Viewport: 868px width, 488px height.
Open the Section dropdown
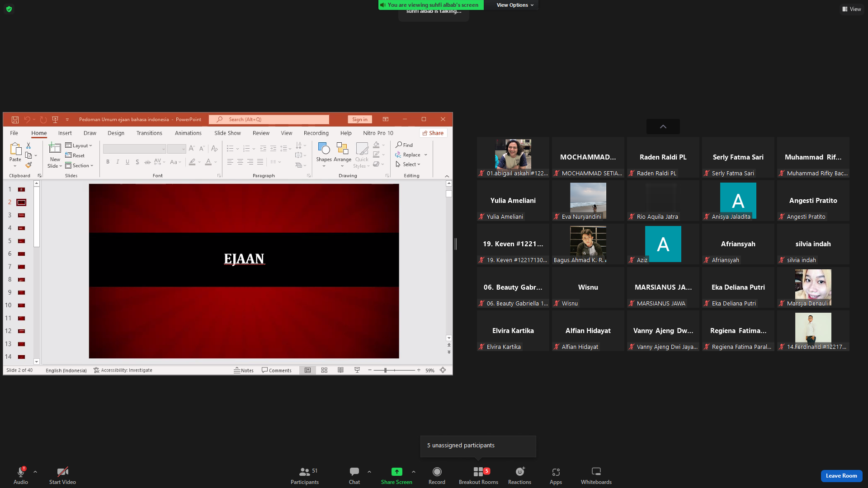79,166
